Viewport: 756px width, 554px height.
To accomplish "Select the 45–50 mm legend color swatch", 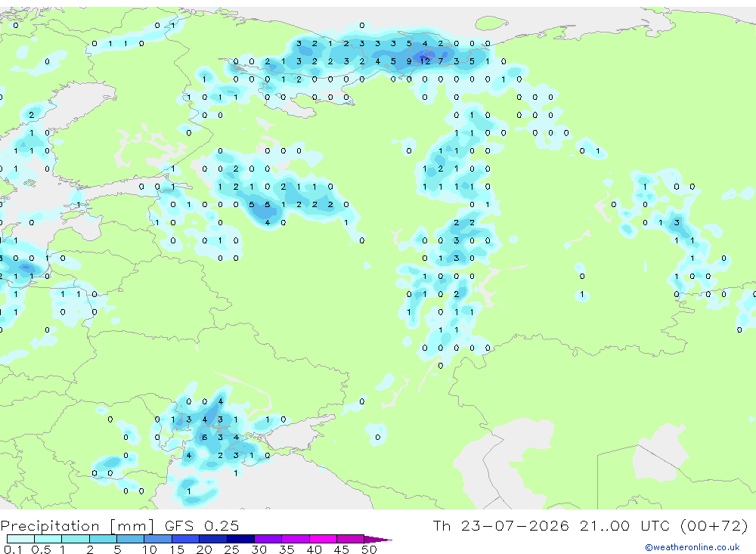I will 351,539.
